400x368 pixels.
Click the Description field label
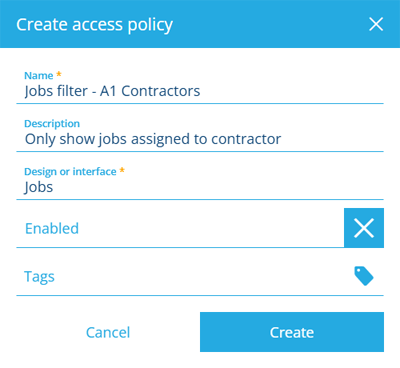(x=52, y=124)
